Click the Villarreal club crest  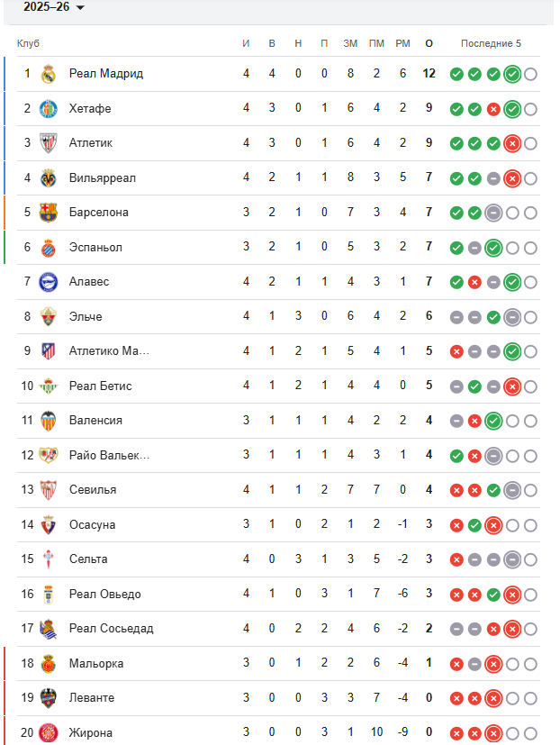[x=49, y=177]
